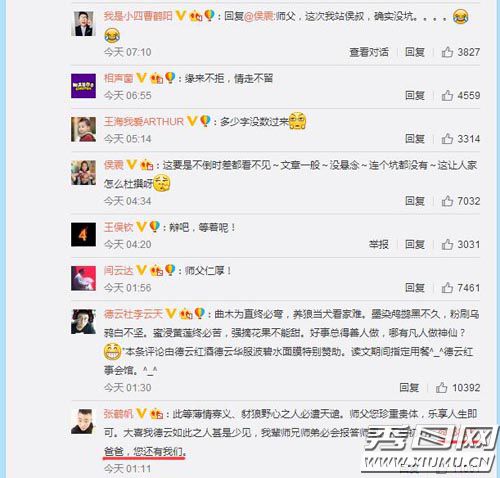Image resolution: width=500 pixels, height=478 pixels.
Task: Click 举报 on the 04:20 comment
Action: (x=379, y=244)
